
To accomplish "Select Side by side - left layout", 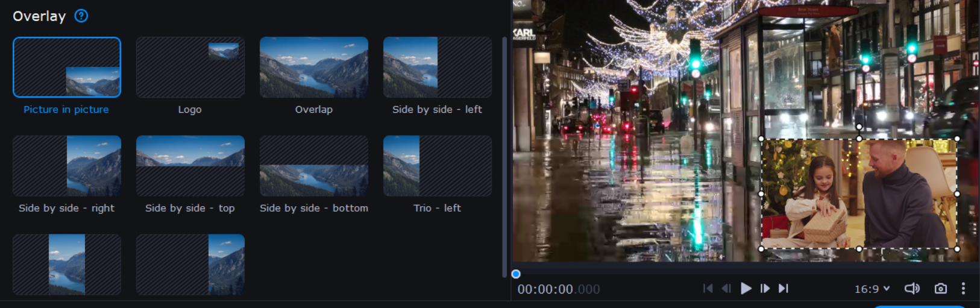I will pos(438,68).
